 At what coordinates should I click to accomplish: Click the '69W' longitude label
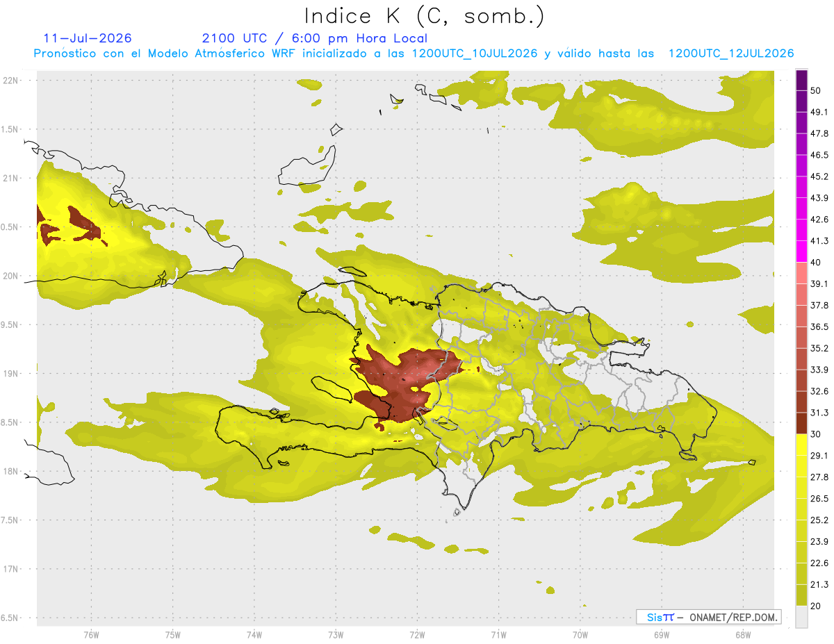pos(661,634)
